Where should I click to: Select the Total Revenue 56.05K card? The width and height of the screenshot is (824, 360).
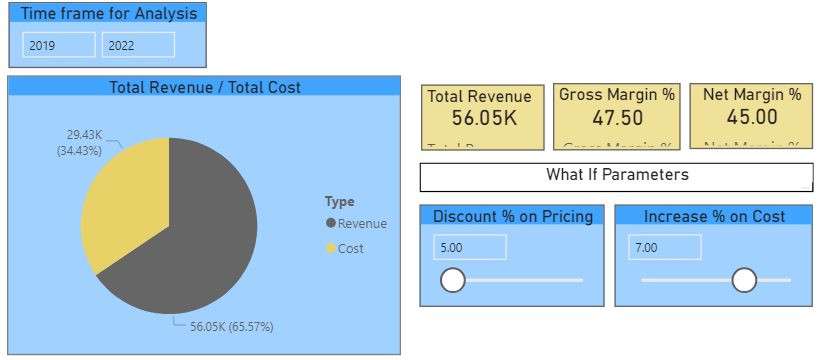(x=483, y=118)
